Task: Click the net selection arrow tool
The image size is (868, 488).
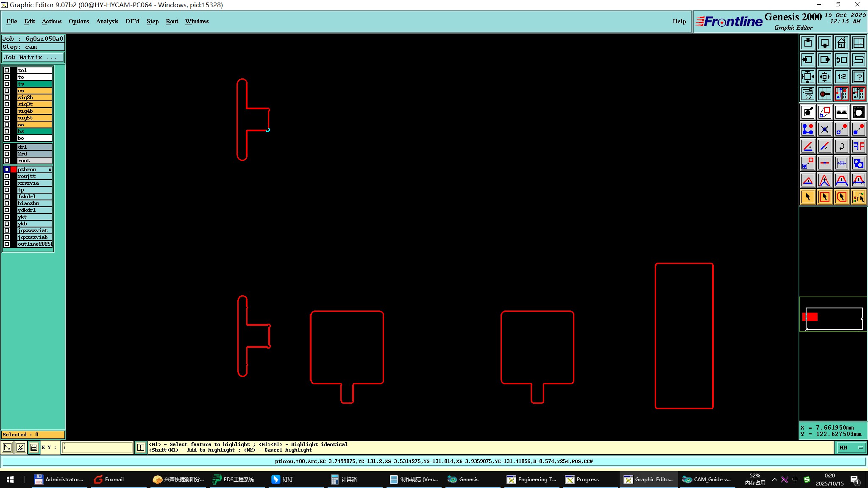Action: 858,197
